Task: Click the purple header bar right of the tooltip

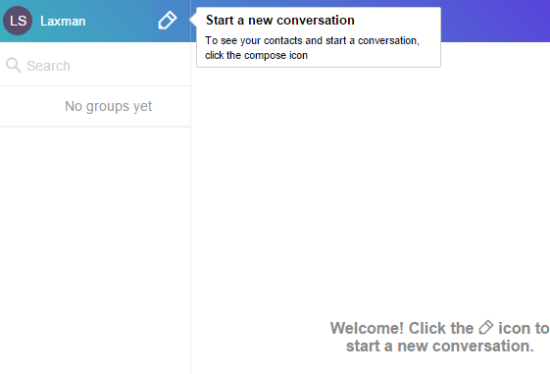Action: coord(495,21)
